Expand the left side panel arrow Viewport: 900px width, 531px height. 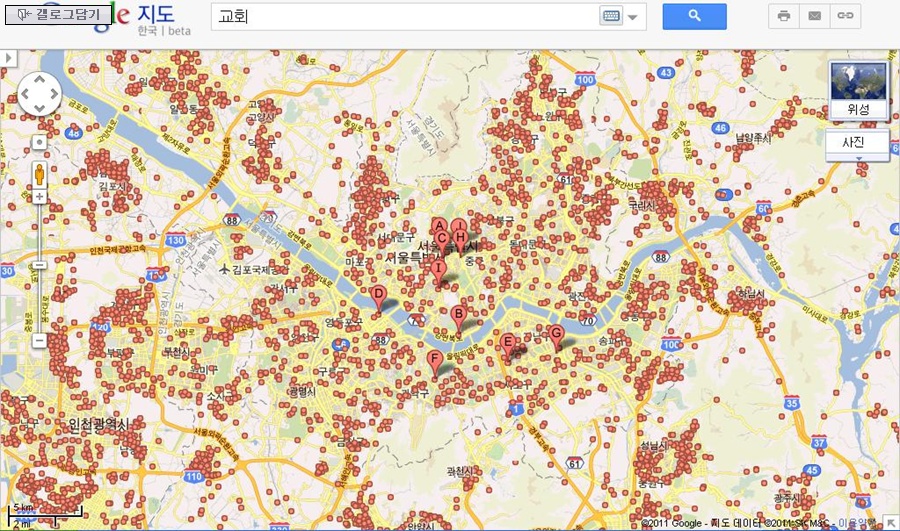pos(8,58)
